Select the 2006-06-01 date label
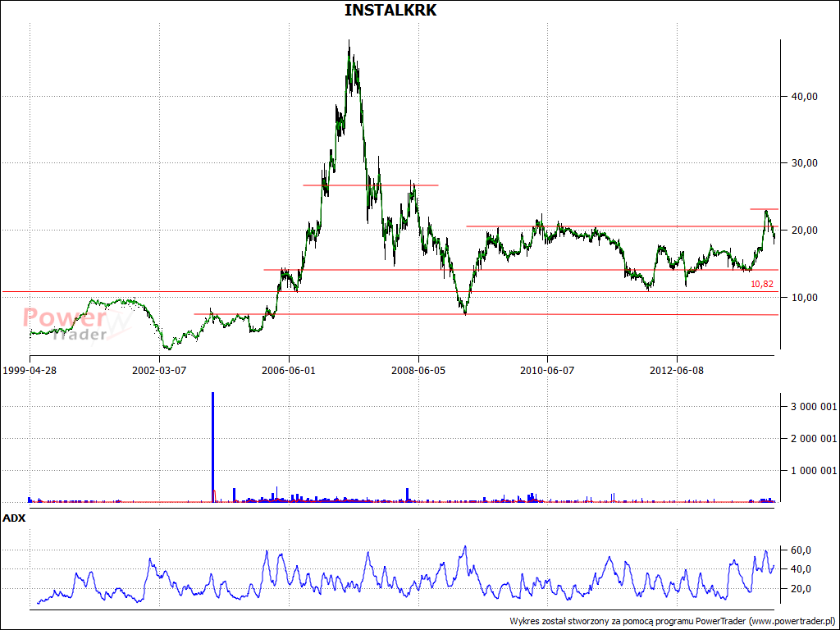 [289, 370]
